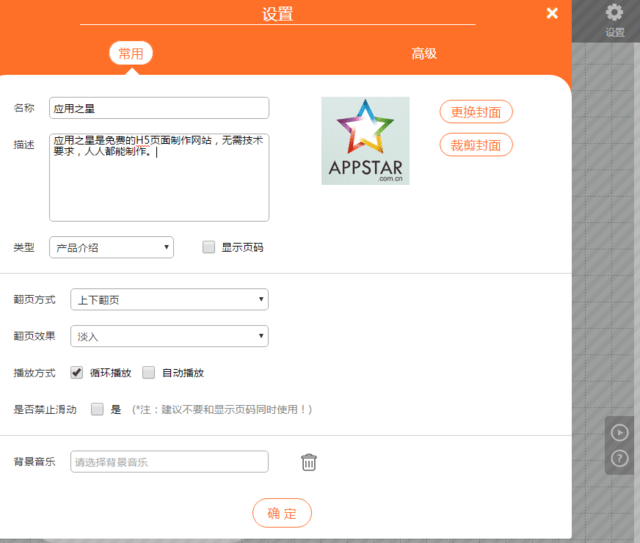The width and height of the screenshot is (640, 543).
Task: Open the 翻页方式 dropdown
Action: tap(169, 300)
